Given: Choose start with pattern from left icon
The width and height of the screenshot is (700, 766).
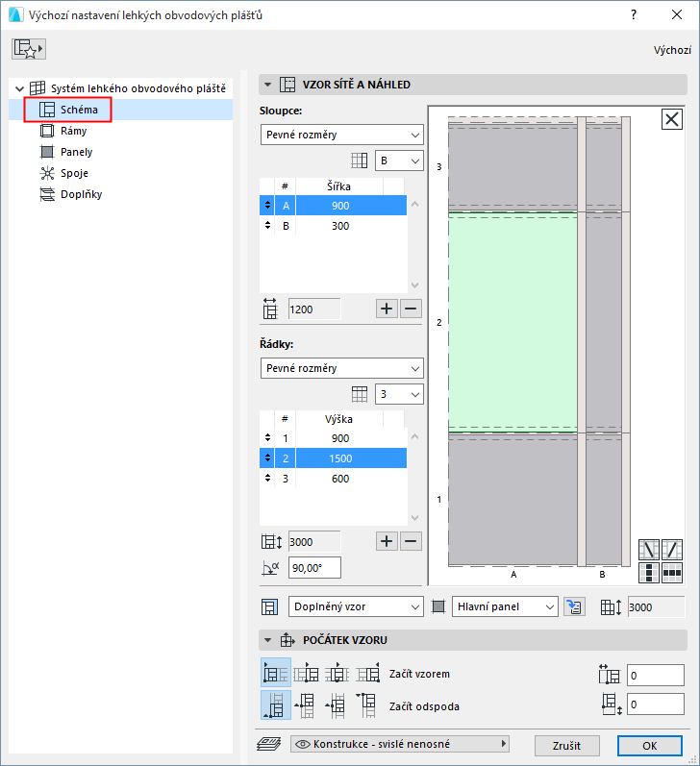Looking at the screenshot, I should [276, 673].
